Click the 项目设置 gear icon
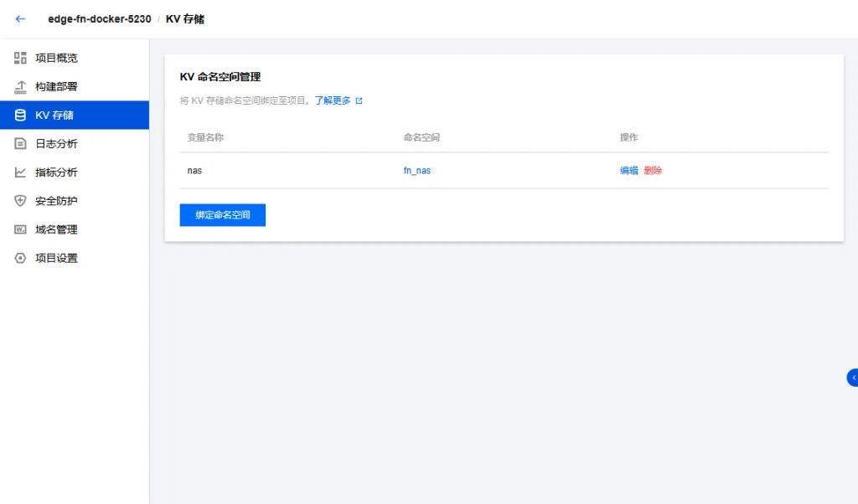The image size is (858, 504). (x=21, y=258)
